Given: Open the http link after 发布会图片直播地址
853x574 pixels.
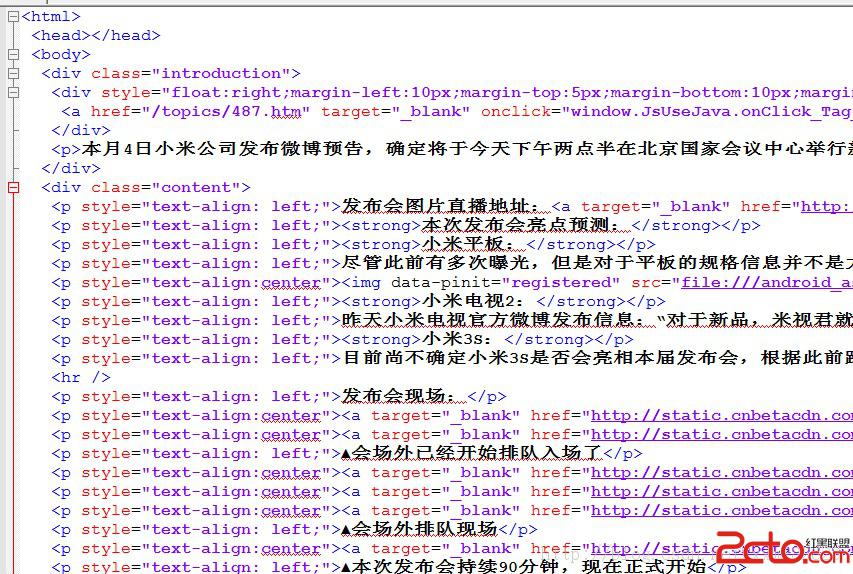Looking at the screenshot, I should 825,207.
